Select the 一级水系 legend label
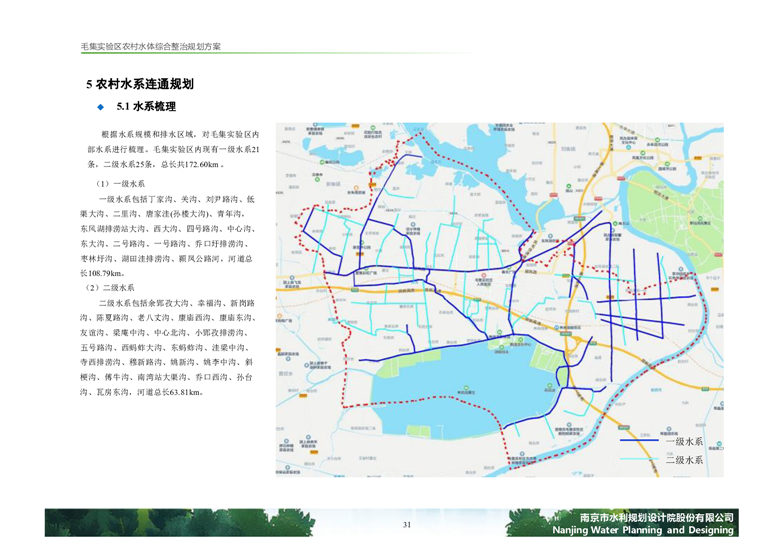This screenshot has width=783, height=553. coord(685,441)
